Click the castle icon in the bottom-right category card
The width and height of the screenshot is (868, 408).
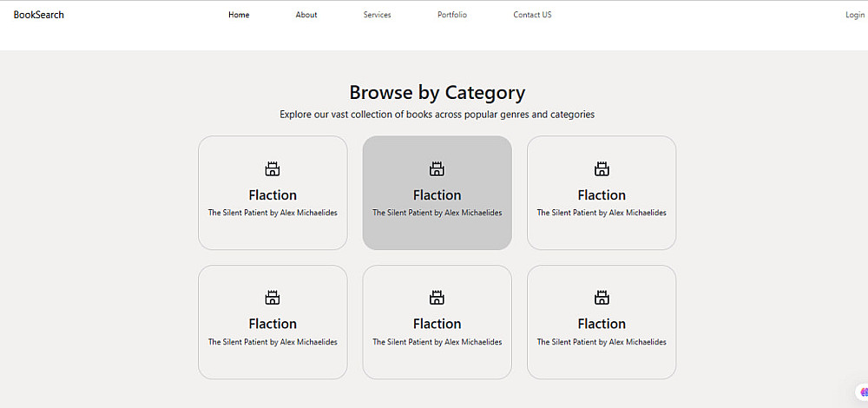602,298
